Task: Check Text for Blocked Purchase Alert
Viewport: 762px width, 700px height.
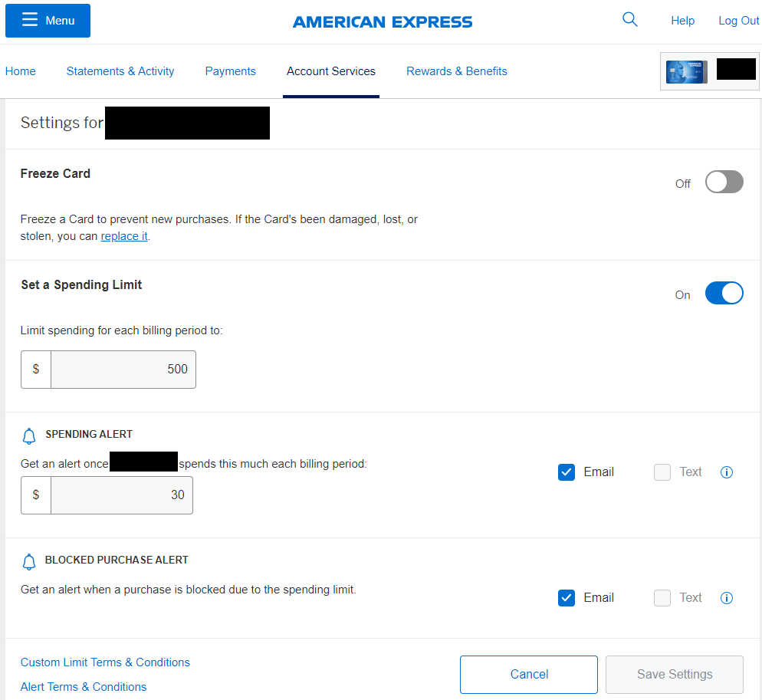Action: (662, 598)
